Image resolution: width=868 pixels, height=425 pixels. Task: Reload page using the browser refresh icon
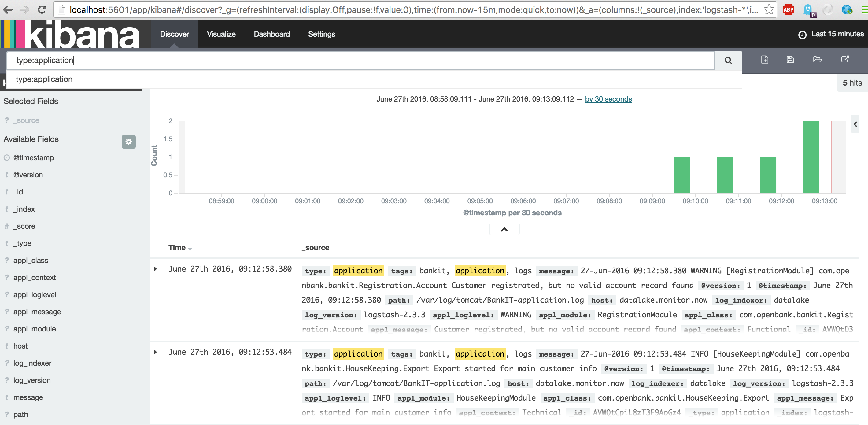[x=42, y=9]
